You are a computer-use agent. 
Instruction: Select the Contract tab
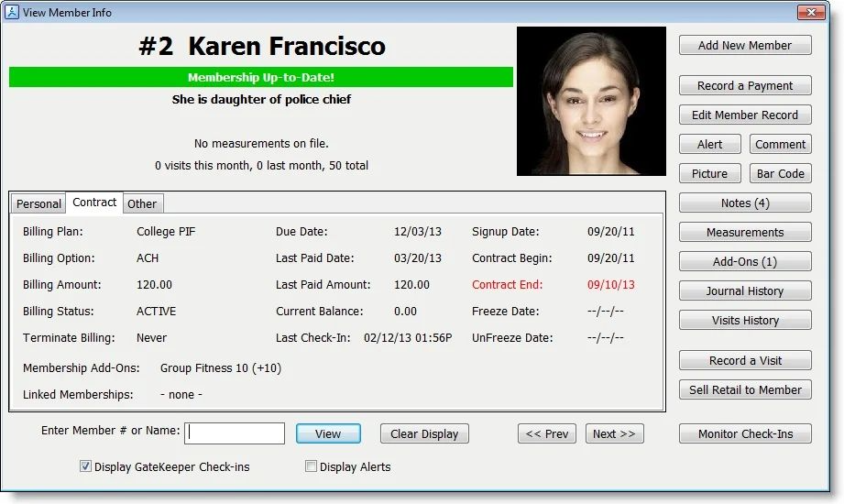[x=94, y=203]
